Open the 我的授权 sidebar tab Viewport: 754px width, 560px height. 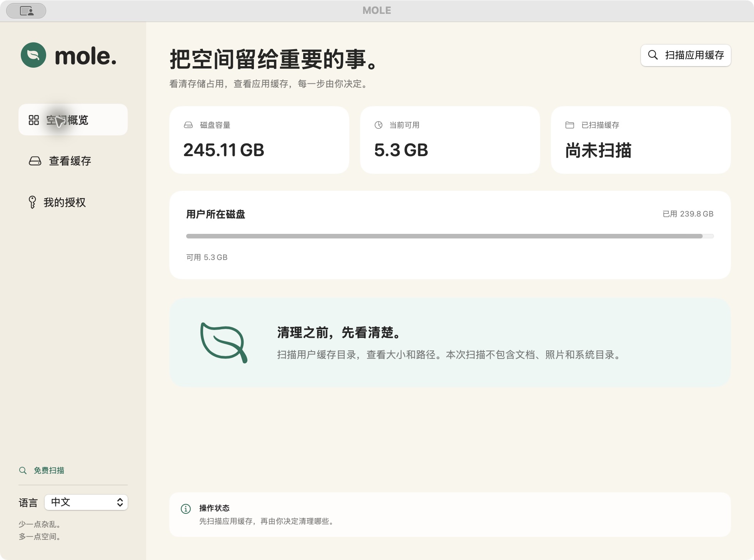point(73,202)
